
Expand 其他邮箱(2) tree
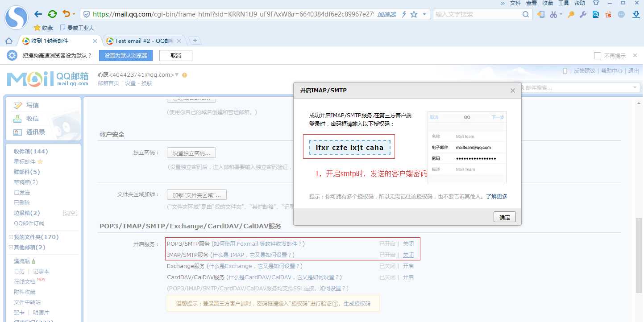coord(11,248)
